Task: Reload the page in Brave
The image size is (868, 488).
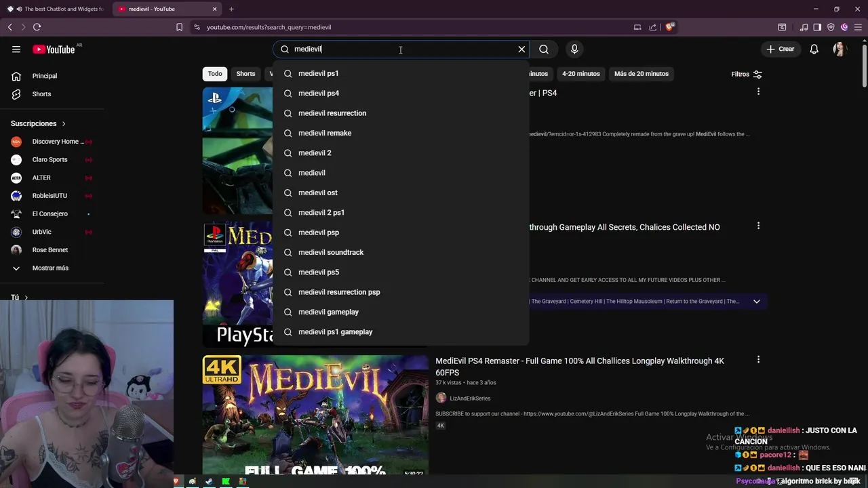Action: click(37, 27)
